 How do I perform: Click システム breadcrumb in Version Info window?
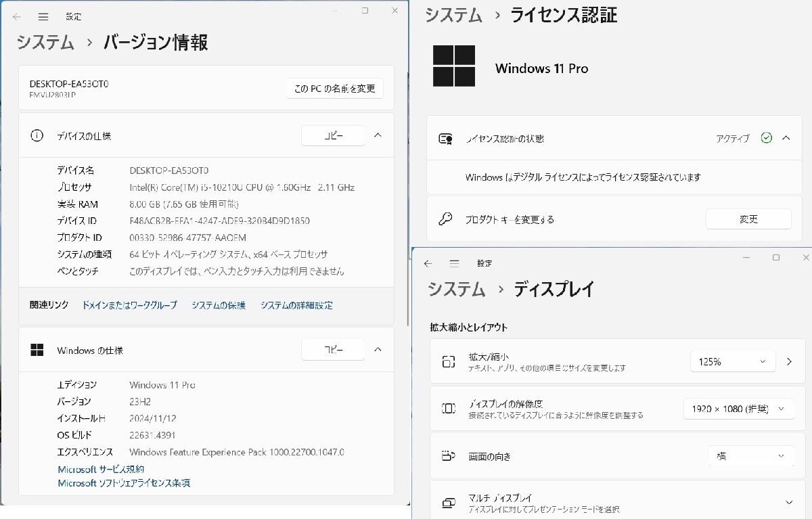(x=45, y=42)
